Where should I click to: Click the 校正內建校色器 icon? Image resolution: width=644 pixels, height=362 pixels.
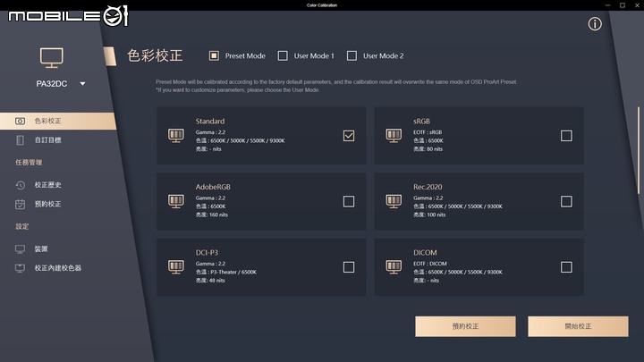click(x=20, y=268)
